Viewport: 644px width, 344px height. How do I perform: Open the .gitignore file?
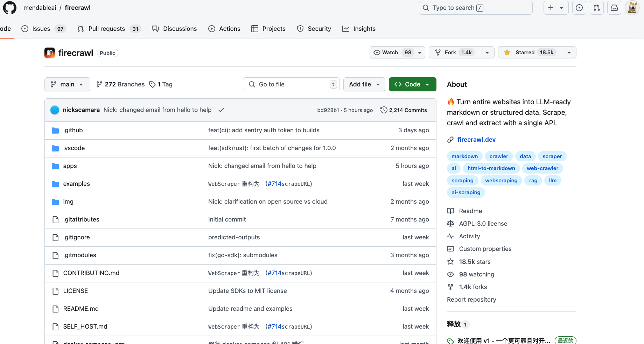76,237
